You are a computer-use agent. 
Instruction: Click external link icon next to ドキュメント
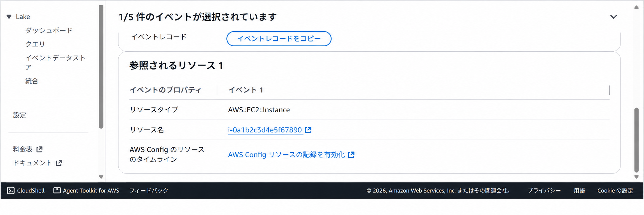[59, 163]
